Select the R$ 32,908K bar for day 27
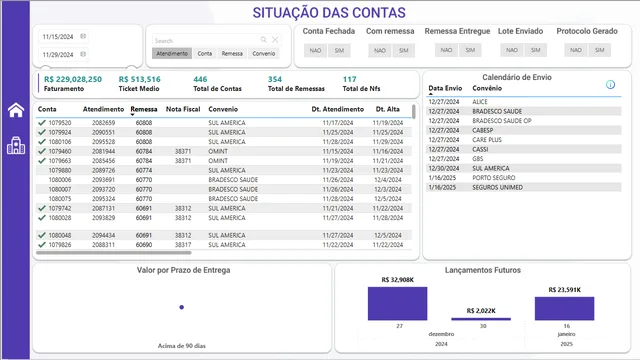The width and height of the screenshot is (640, 360). (397, 303)
